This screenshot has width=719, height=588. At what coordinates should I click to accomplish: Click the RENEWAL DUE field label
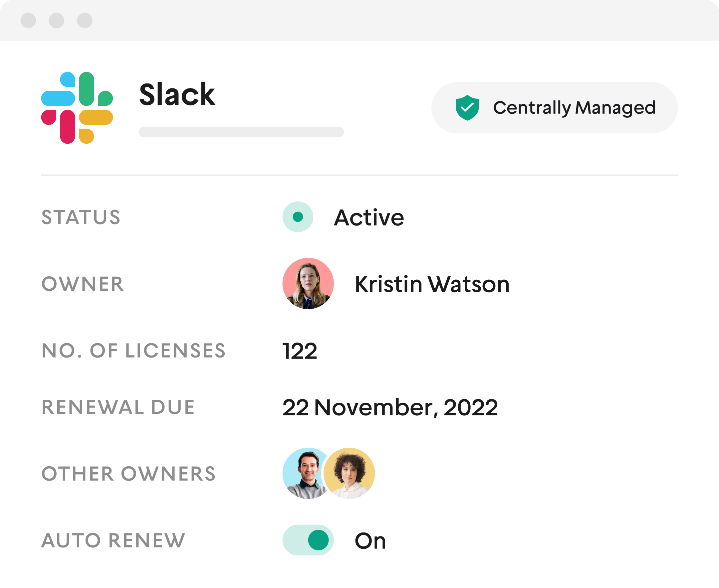click(x=118, y=407)
